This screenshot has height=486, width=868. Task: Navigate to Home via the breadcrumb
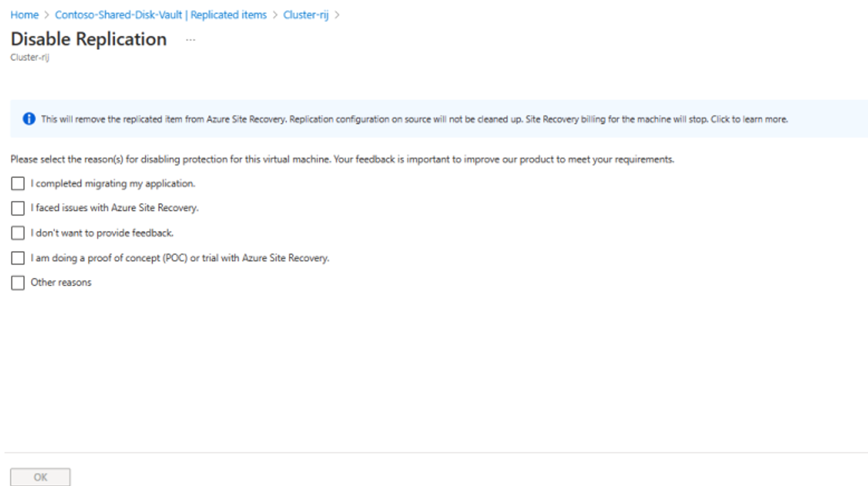(x=24, y=15)
